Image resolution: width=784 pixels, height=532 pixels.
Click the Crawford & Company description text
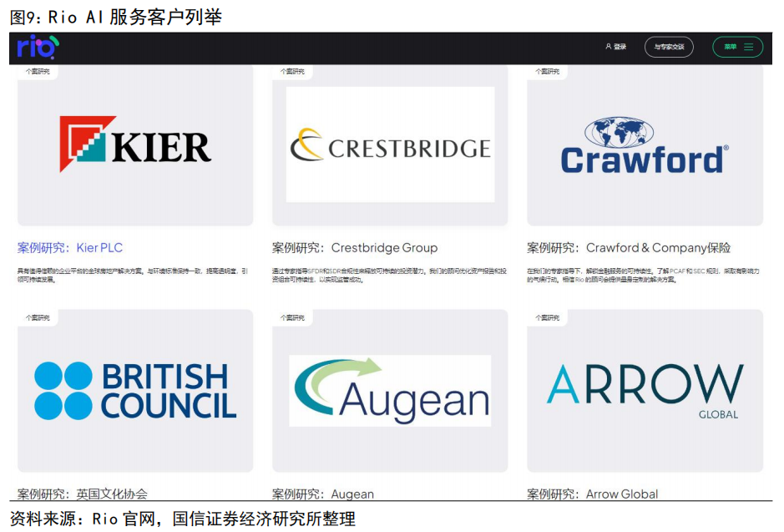643,275
